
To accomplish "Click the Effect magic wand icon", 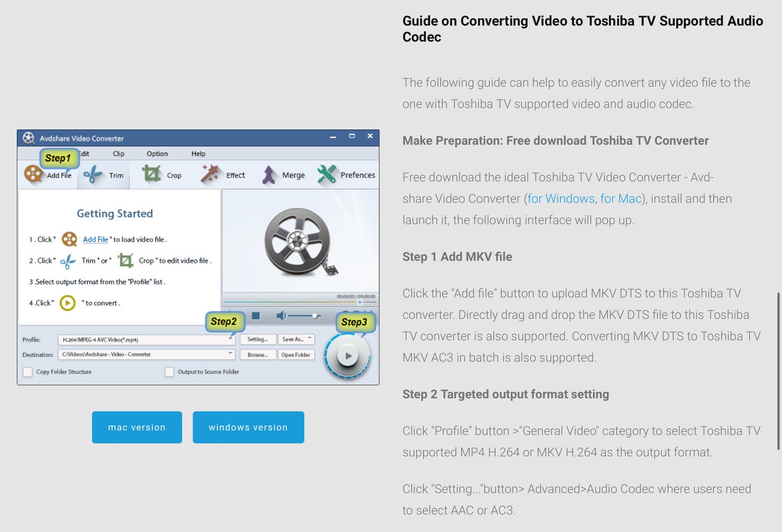I will click(210, 174).
